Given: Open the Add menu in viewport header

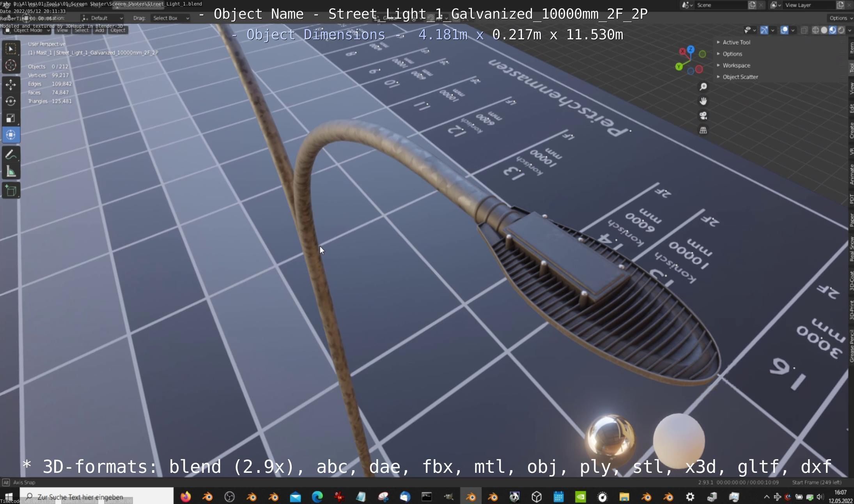Looking at the screenshot, I should point(99,30).
